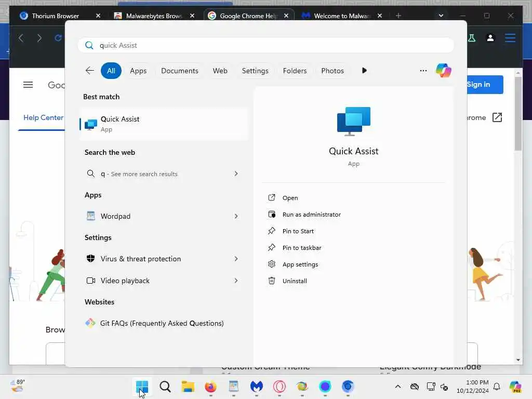This screenshot has height=399, width=532.
Task: Open the Google Help navigation menu
Action: 28,85
